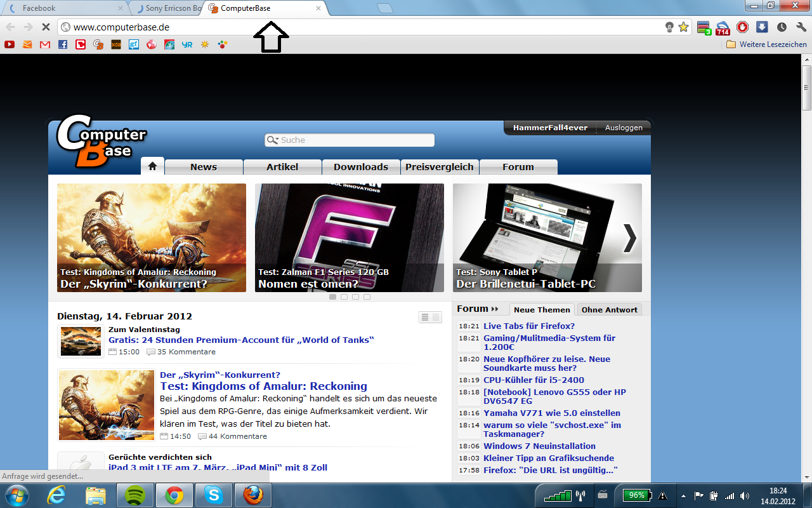Open the YR bookmark icon
Screen dimensions: 812x508
coord(187,44)
